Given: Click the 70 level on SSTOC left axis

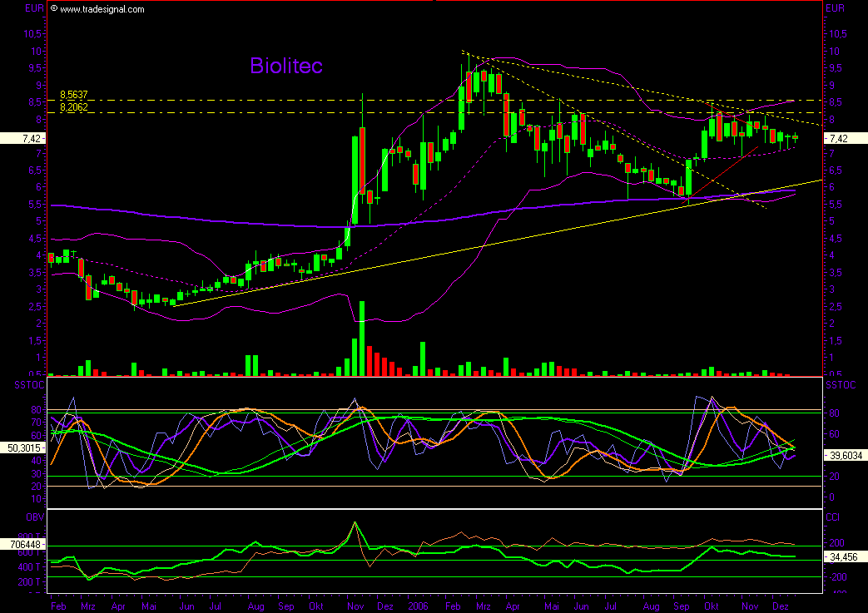Looking at the screenshot, I should coord(37,423).
